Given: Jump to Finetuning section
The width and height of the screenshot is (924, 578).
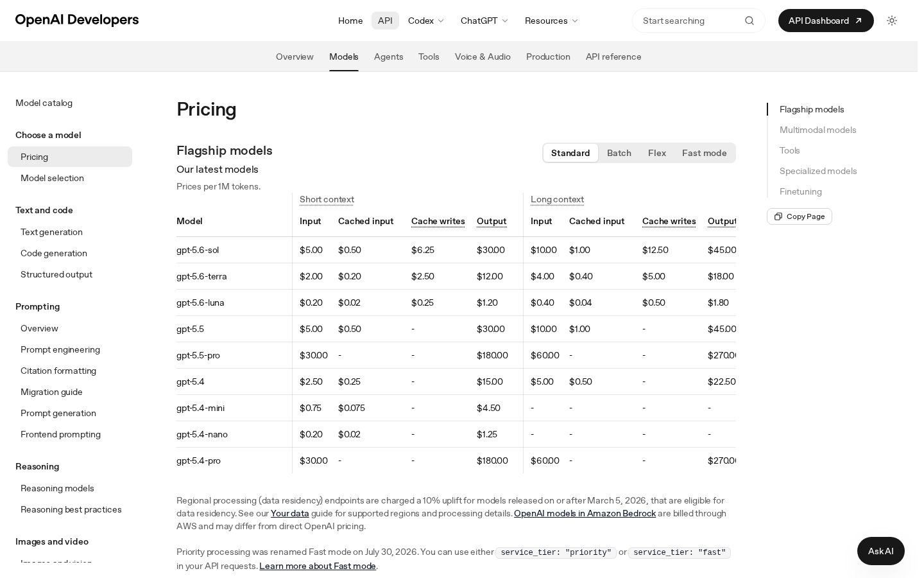Looking at the screenshot, I should tap(800, 191).
